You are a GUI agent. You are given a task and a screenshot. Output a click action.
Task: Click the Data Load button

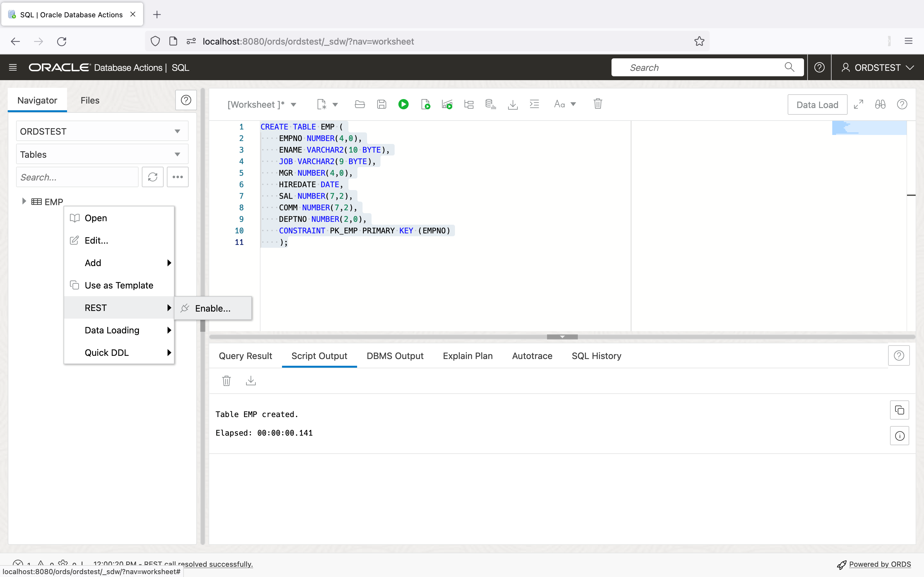click(x=817, y=105)
